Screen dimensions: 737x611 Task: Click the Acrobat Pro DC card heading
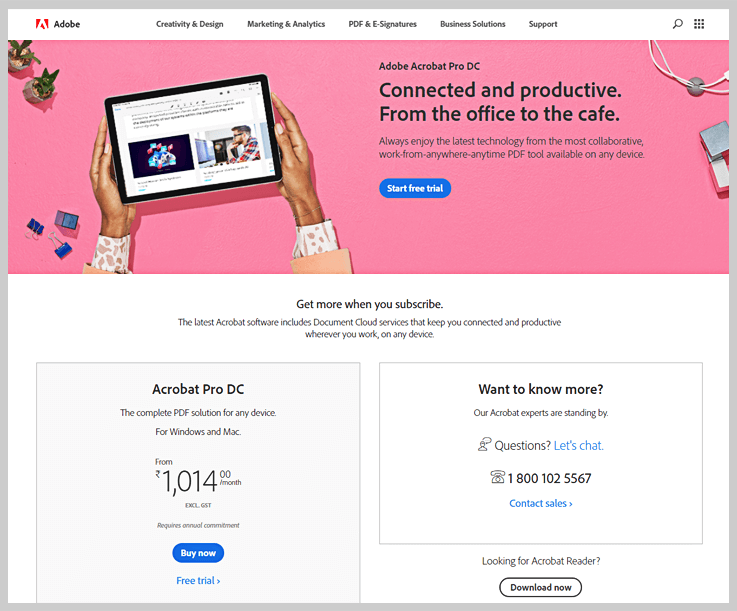(x=198, y=389)
